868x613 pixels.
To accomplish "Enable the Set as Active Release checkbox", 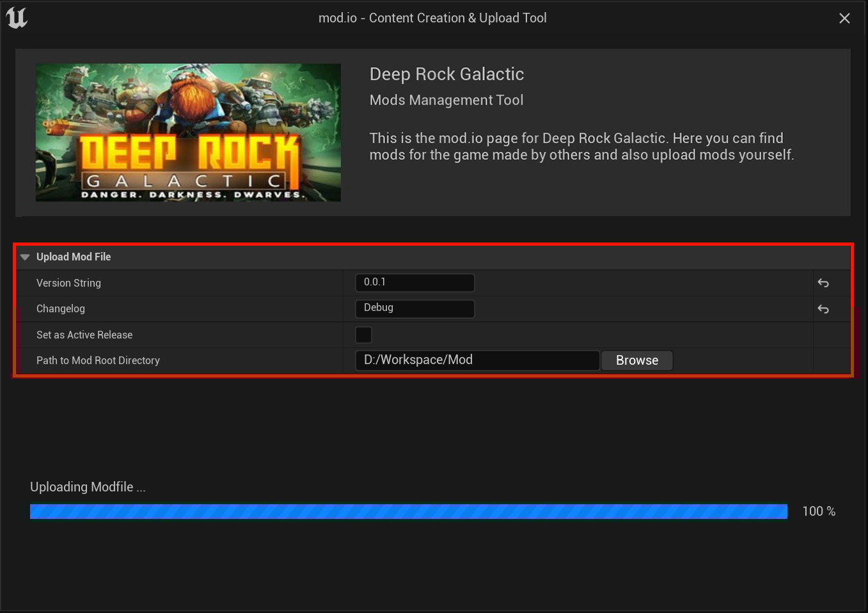I will tap(363, 335).
